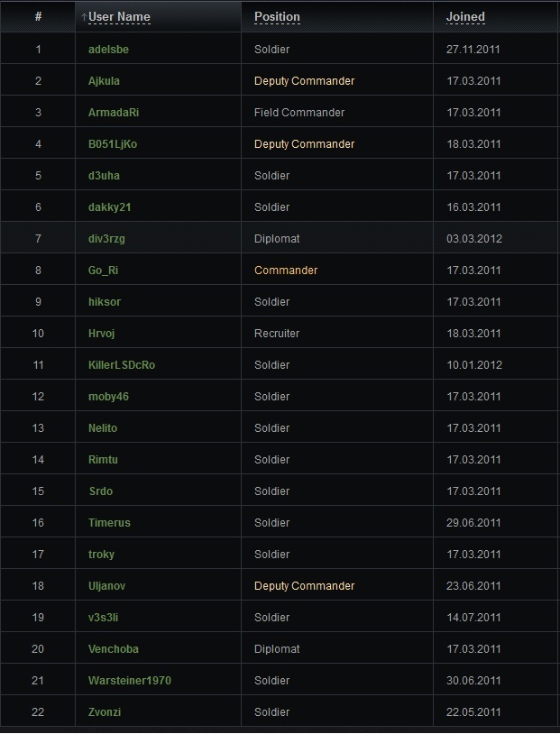560x734 pixels.
Task: Select user d3uha from list
Action: pos(104,176)
